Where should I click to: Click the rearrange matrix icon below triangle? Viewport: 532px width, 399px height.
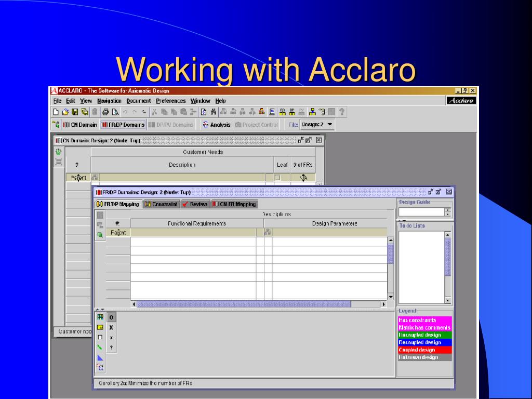coord(100,367)
